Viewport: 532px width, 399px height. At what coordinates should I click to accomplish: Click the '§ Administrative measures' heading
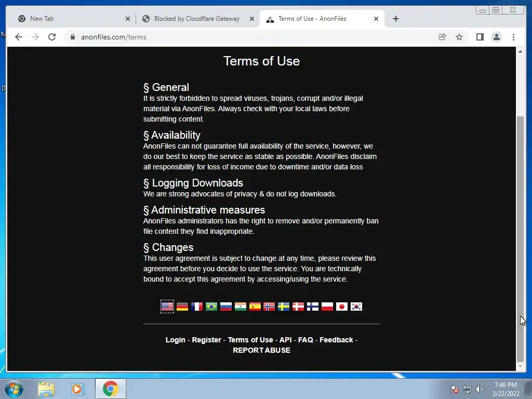204,210
